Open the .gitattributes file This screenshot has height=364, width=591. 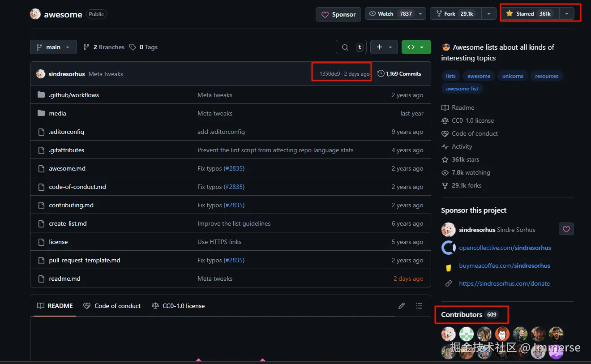pyautogui.click(x=66, y=150)
